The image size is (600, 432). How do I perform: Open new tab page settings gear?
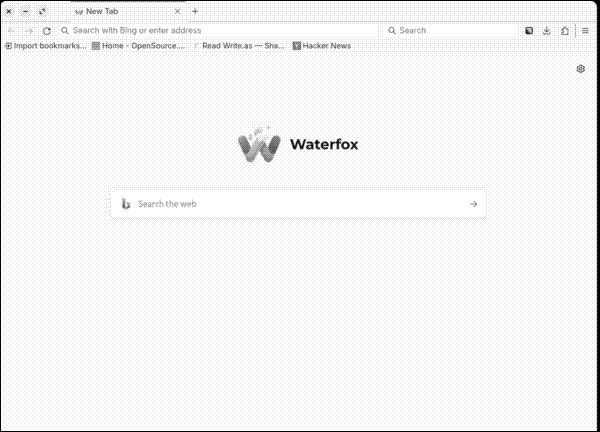[x=580, y=69]
